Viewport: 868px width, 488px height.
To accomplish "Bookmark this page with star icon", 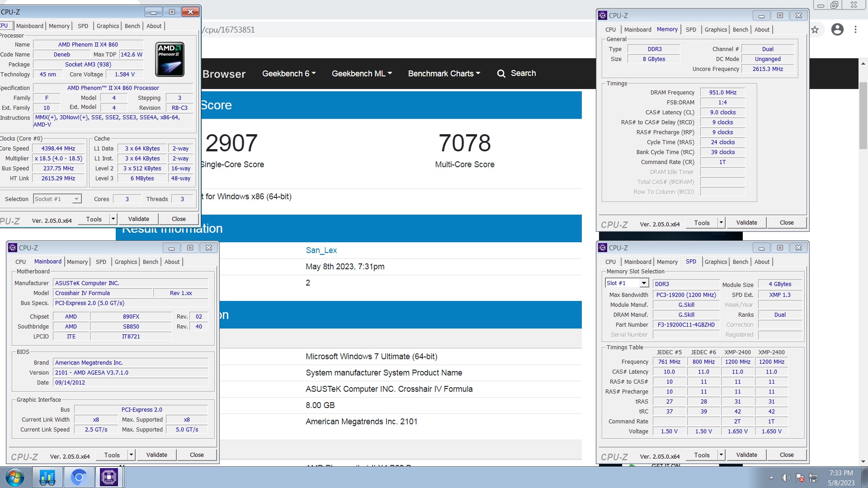I will [815, 30].
